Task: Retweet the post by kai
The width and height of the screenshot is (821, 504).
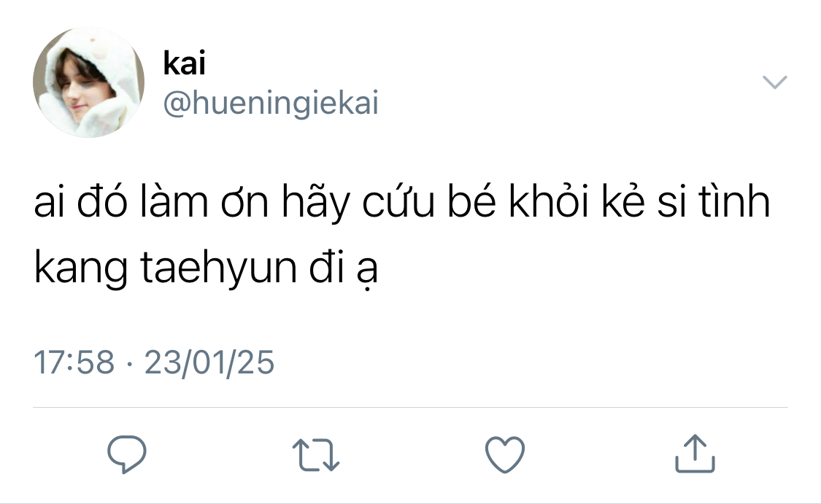Action: [x=316, y=454]
